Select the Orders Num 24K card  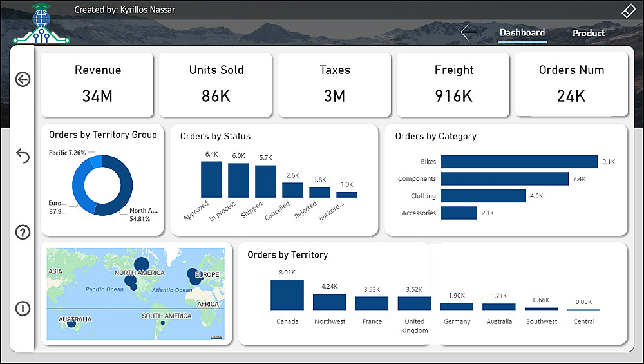click(x=571, y=84)
